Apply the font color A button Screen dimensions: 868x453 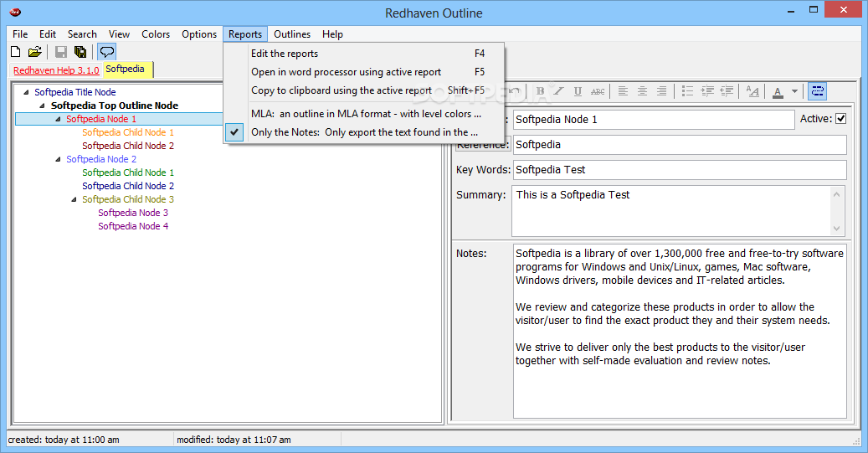778,92
